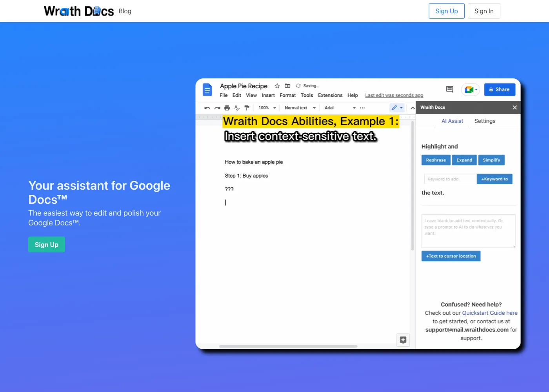The height and width of the screenshot is (392, 549).
Task: Click the '+Keyword to' button
Action: [x=494, y=179]
